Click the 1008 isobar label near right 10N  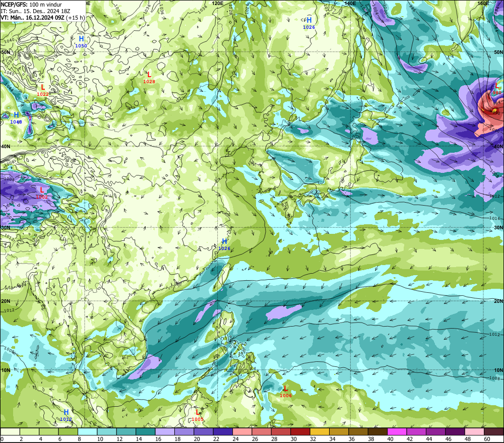pyautogui.click(x=495, y=378)
